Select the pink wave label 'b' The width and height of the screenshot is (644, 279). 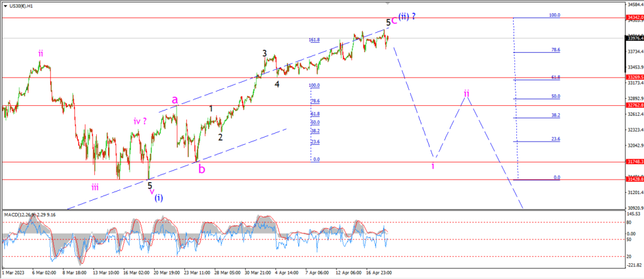coord(201,169)
